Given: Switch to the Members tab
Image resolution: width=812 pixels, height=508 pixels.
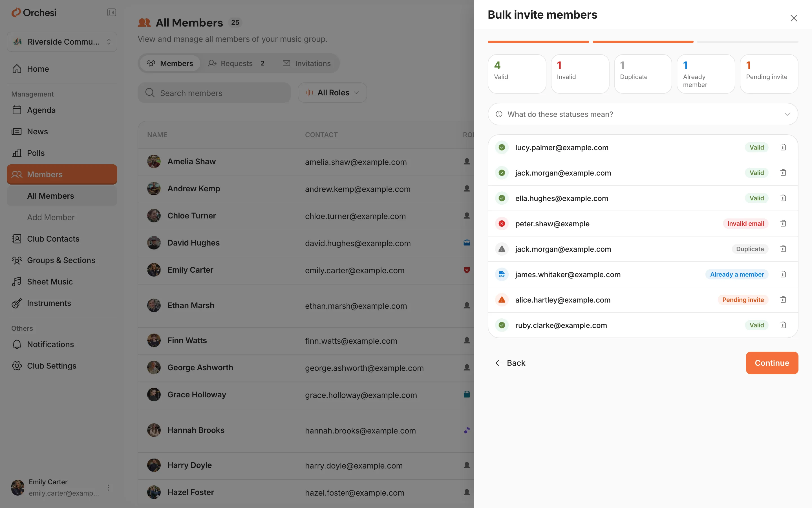Looking at the screenshot, I should pyautogui.click(x=170, y=63).
